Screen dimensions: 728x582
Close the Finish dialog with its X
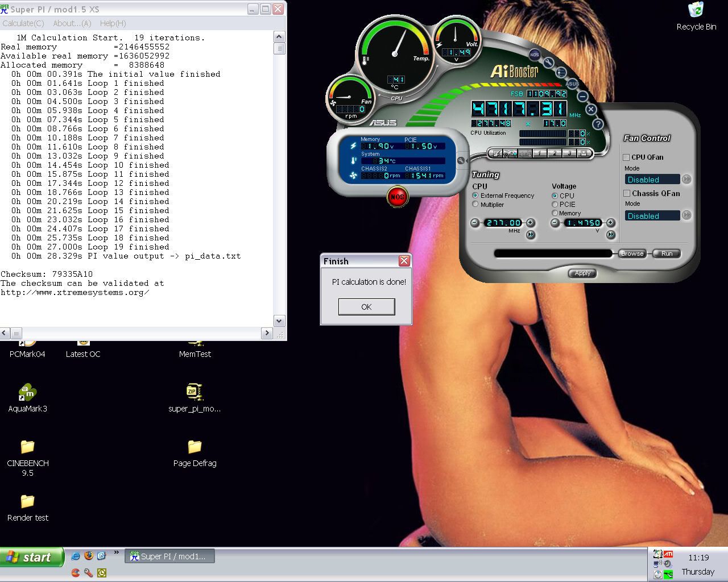point(404,261)
